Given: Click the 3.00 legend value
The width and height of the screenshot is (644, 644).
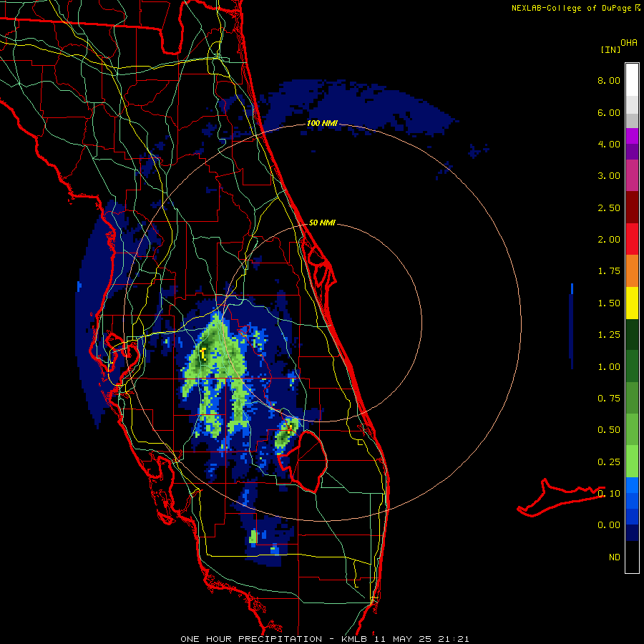Looking at the screenshot, I should click(x=609, y=176).
